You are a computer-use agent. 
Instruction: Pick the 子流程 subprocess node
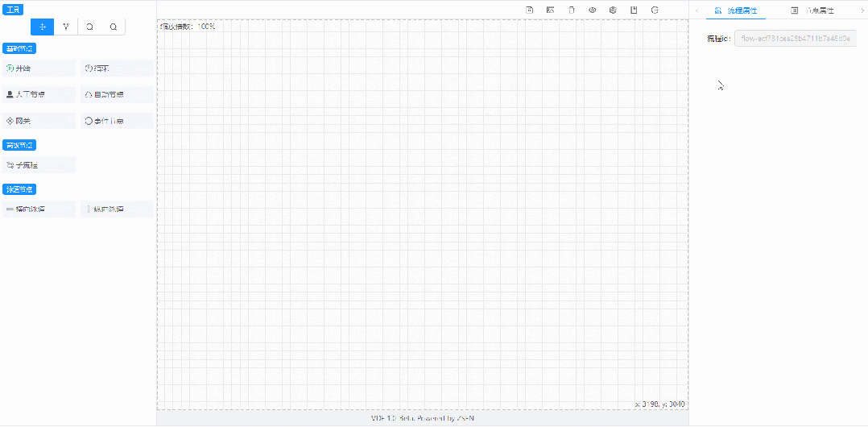(39, 165)
